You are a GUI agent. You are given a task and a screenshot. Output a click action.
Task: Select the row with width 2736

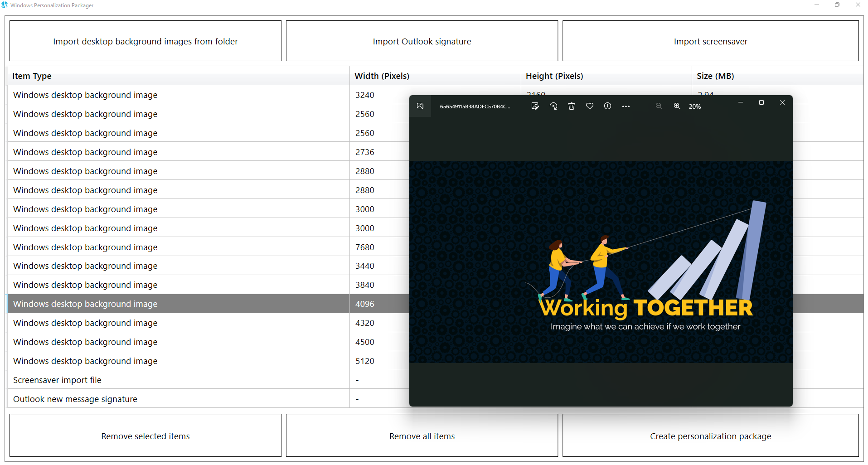pyautogui.click(x=209, y=152)
